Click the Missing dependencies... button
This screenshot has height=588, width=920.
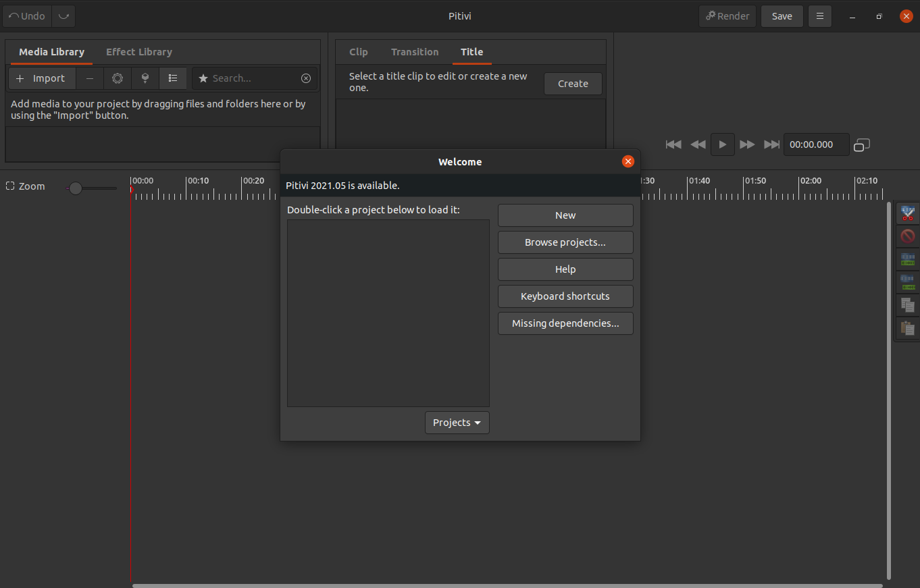point(565,323)
